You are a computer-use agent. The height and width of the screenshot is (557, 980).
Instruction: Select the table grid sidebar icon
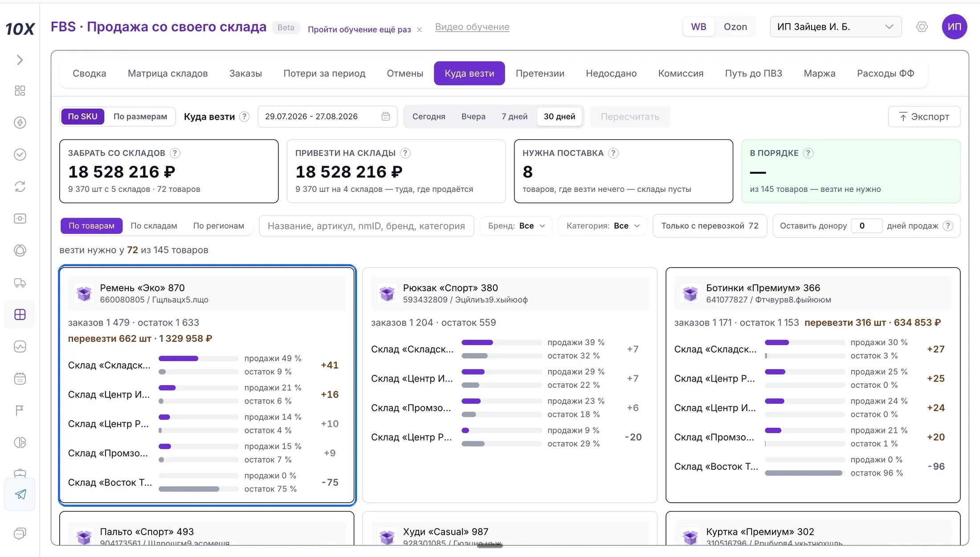20,315
